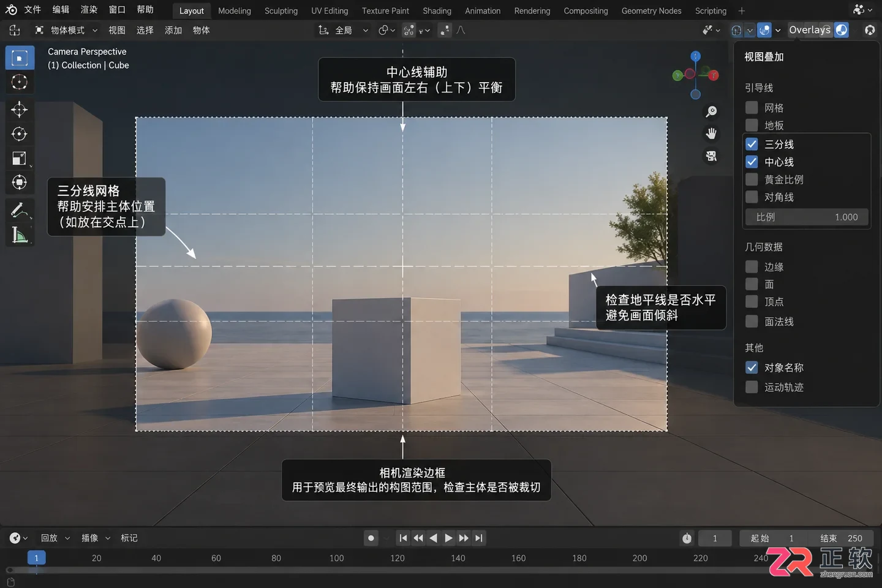Select the Rotate tool
This screenshot has width=882, height=588.
20,134
